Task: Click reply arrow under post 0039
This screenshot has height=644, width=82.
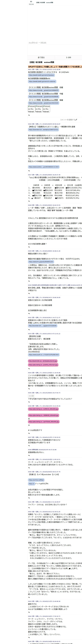Action: (29, 468)
